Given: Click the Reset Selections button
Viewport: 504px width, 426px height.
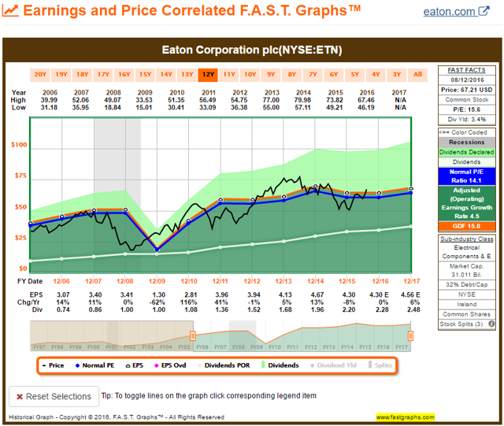Looking at the screenshot, I should click(x=54, y=396).
